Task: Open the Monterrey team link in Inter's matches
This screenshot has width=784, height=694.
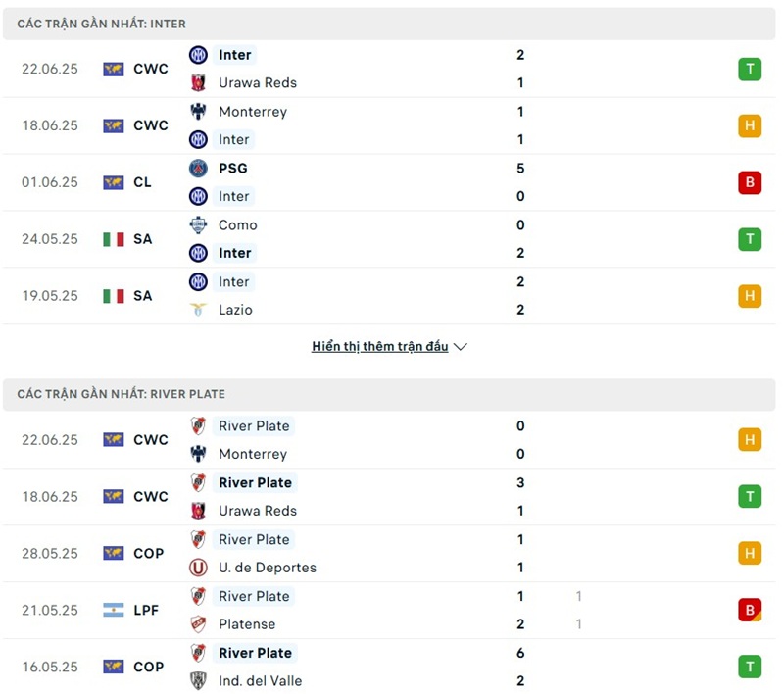Action: (253, 112)
